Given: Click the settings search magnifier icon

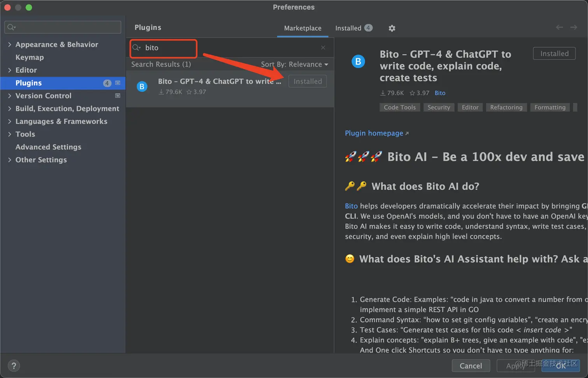Looking at the screenshot, I should (11, 27).
